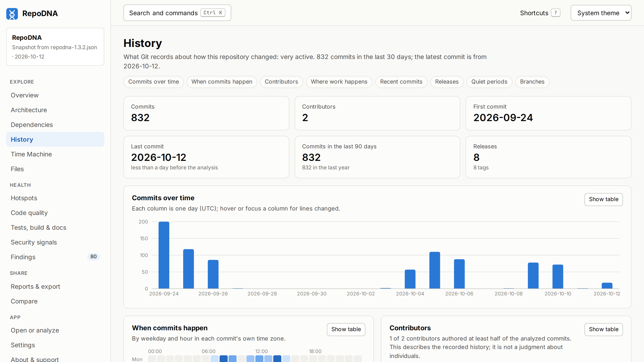Jump to Branches section

[532, 82]
